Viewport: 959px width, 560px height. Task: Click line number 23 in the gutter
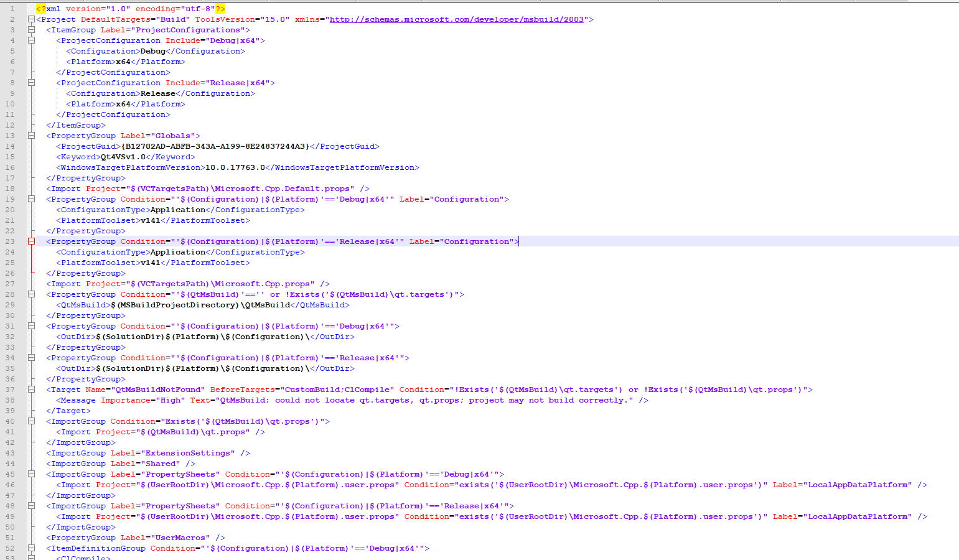(x=11, y=241)
